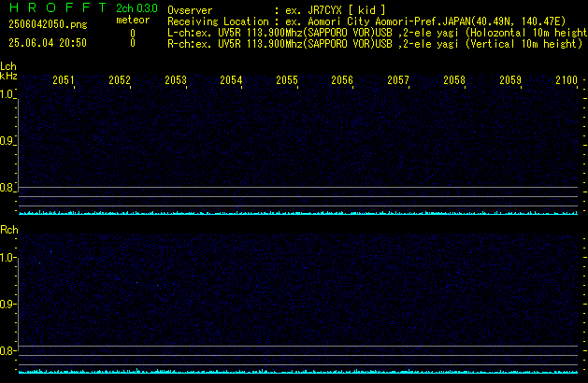
Task: Click time marker 2053
Action: pyautogui.click(x=176, y=80)
